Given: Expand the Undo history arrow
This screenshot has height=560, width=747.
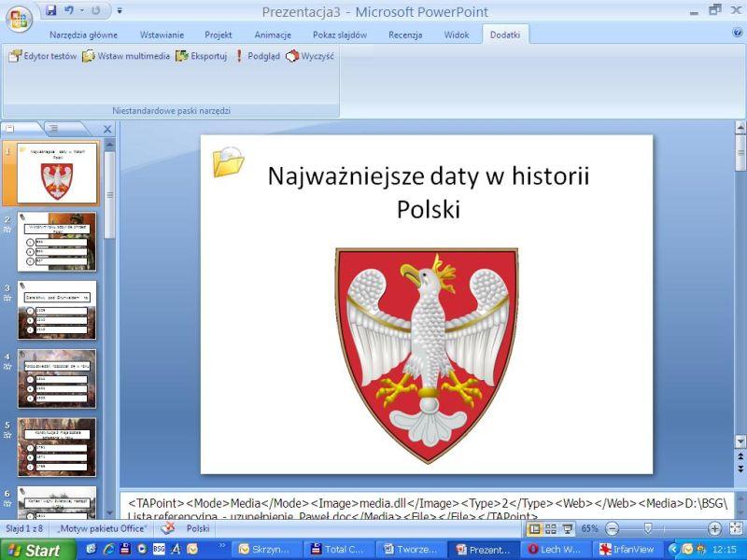Looking at the screenshot, I should coord(81,10).
